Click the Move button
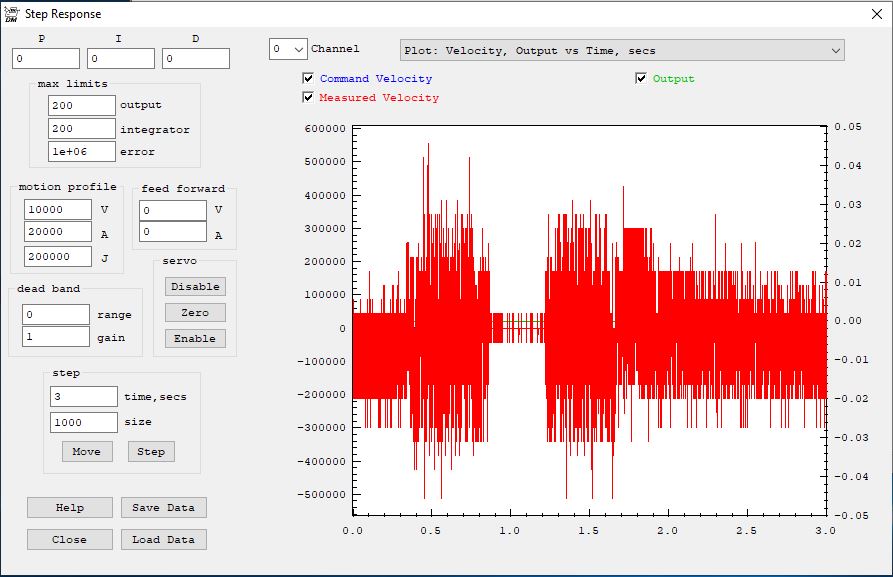893x577 pixels. (x=87, y=451)
